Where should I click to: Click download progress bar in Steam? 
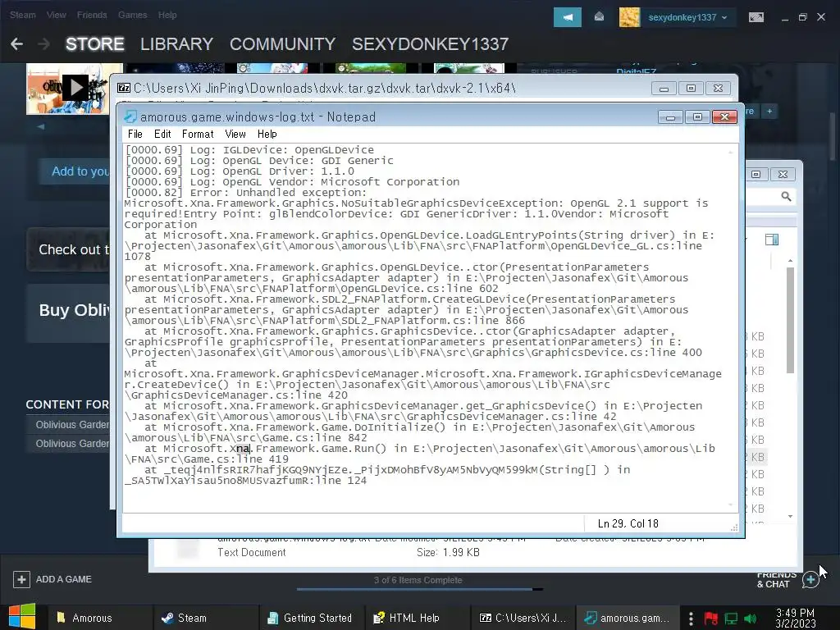(x=419, y=589)
